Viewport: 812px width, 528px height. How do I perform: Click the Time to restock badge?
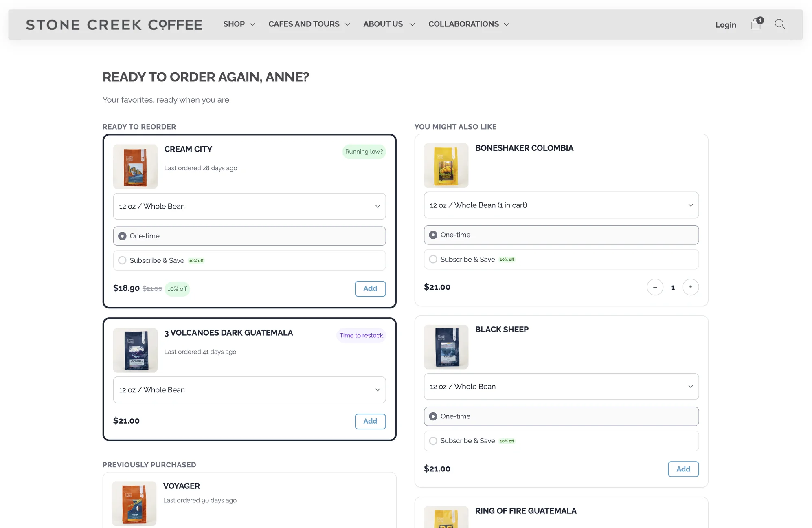pos(361,335)
